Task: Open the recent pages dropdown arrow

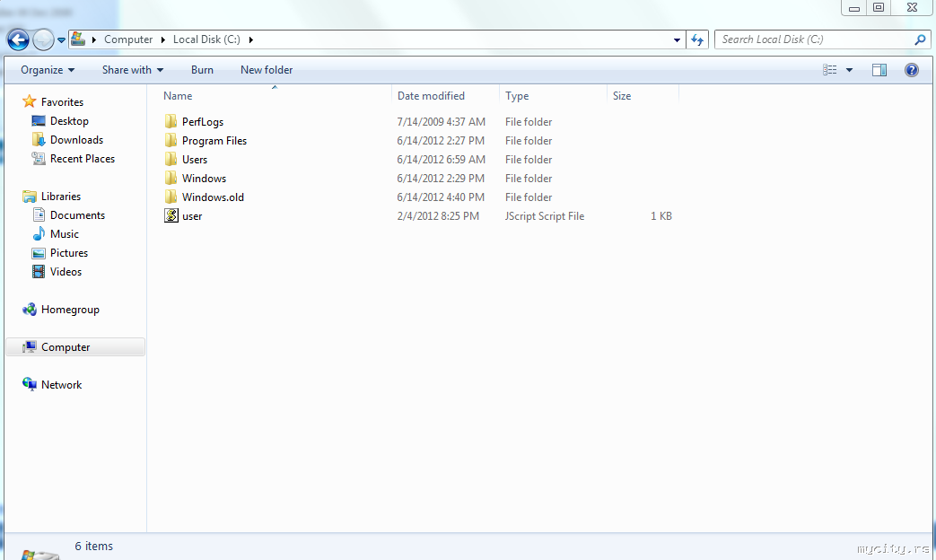Action: [x=61, y=40]
